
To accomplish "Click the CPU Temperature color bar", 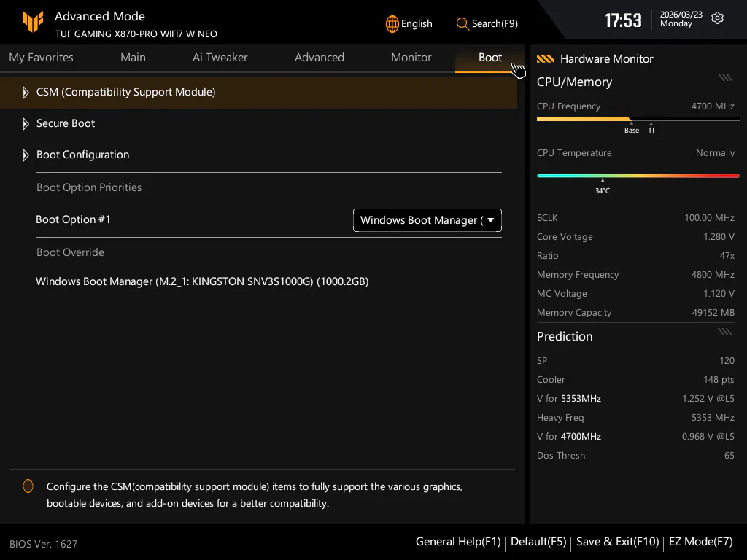I will tap(638, 176).
